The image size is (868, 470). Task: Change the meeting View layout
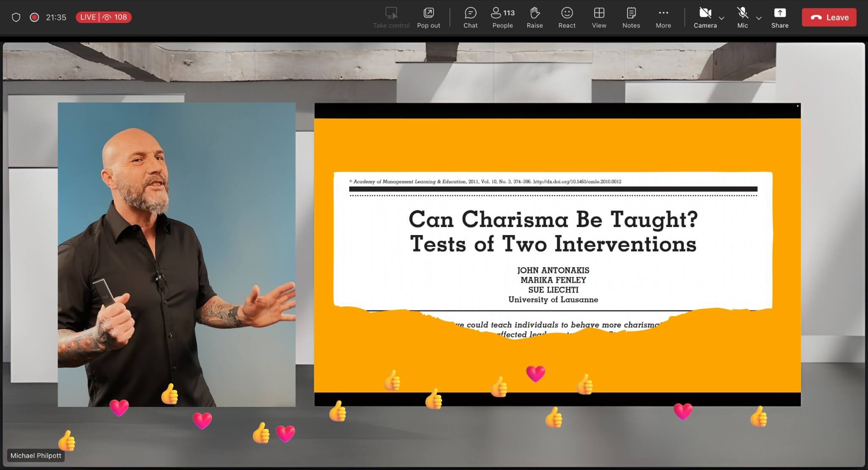[599, 17]
